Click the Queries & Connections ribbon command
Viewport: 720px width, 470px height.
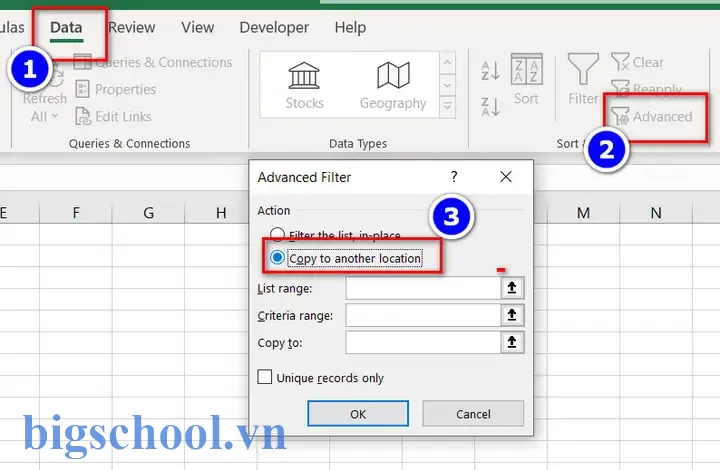tap(153, 62)
